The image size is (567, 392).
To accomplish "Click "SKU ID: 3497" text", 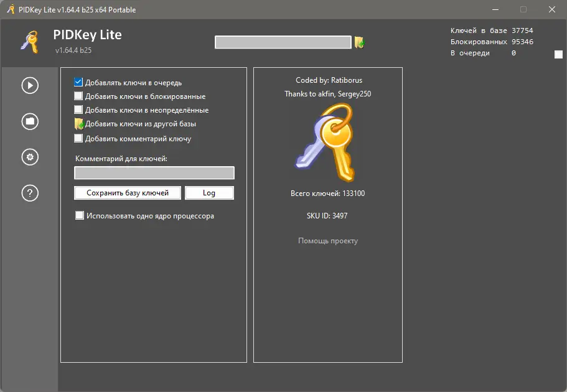I will [x=327, y=216].
